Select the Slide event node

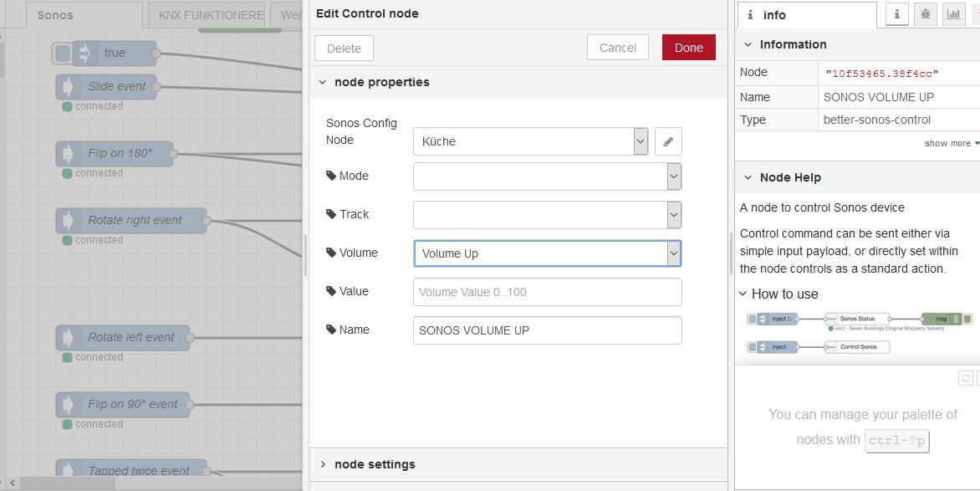click(x=116, y=86)
